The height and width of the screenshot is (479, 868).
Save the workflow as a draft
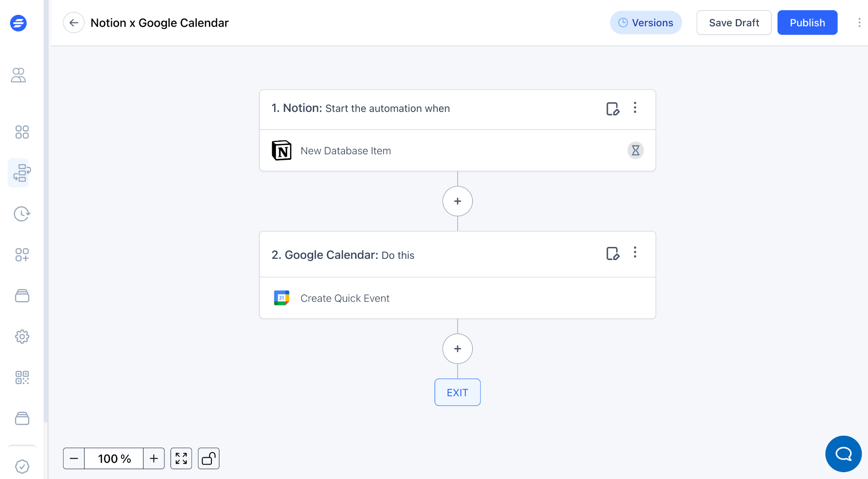click(734, 22)
